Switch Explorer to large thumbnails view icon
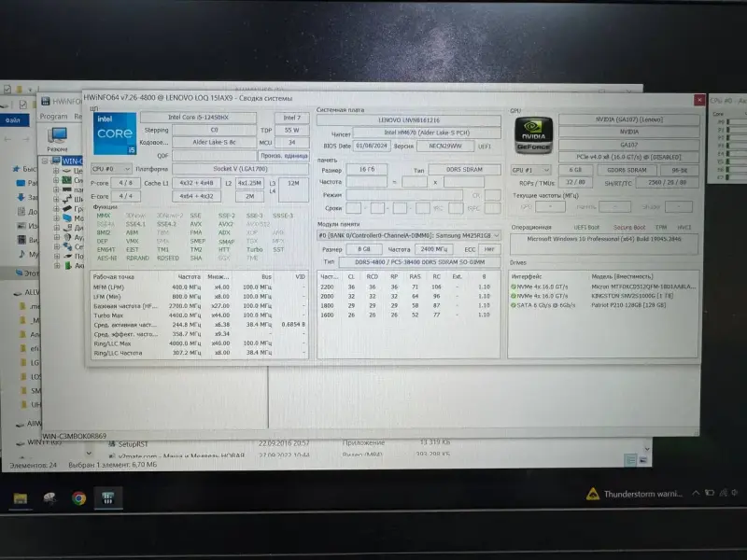 642,460
